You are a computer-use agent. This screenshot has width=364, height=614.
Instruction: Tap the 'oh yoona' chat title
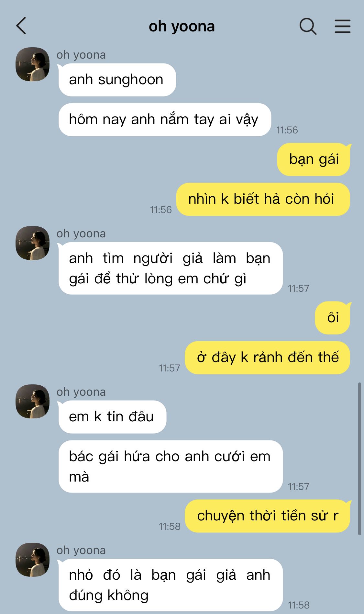182,26
